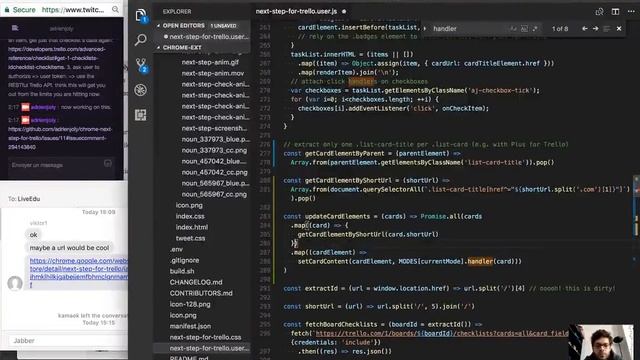Image resolution: width=640 pixels, height=360 pixels.
Task: Open index.html in explorer
Action: pyautogui.click(x=191, y=227)
